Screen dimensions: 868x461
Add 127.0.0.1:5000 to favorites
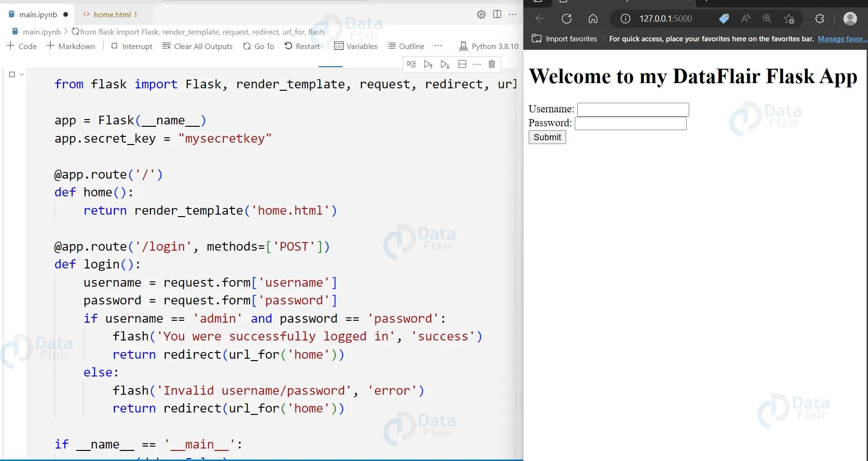789,19
